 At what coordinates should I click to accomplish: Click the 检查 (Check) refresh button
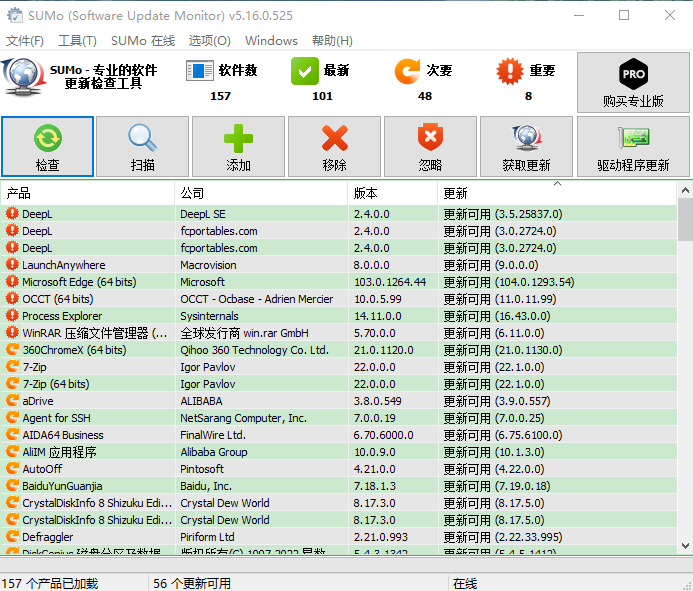click(47, 146)
